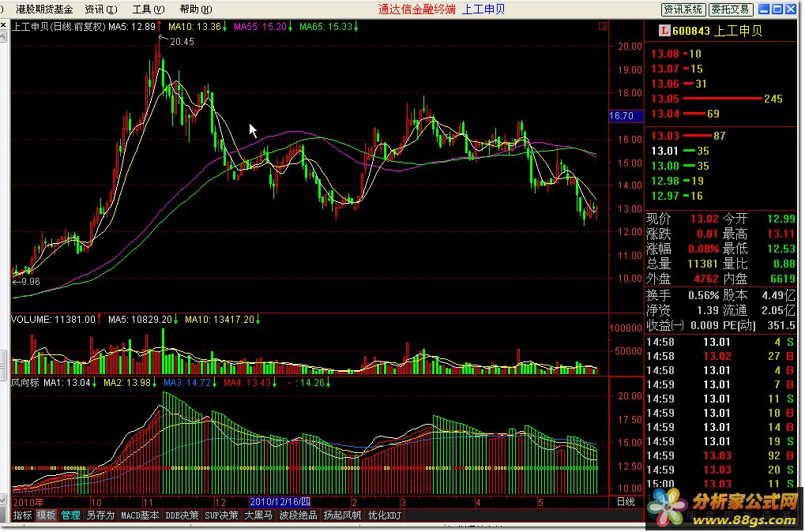Screen dimensions: 805x532
Task: Click the MA5: 12.89 indicator label
Action: [x=132, y=27]
